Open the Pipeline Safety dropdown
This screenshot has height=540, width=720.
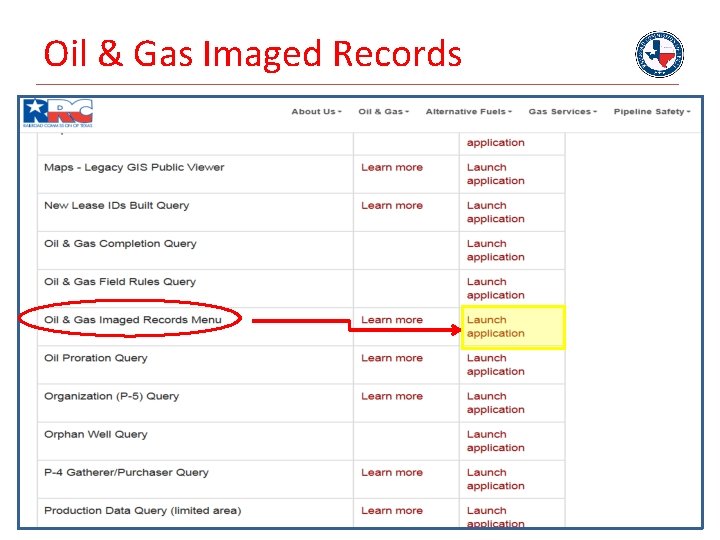pos(652,112)
